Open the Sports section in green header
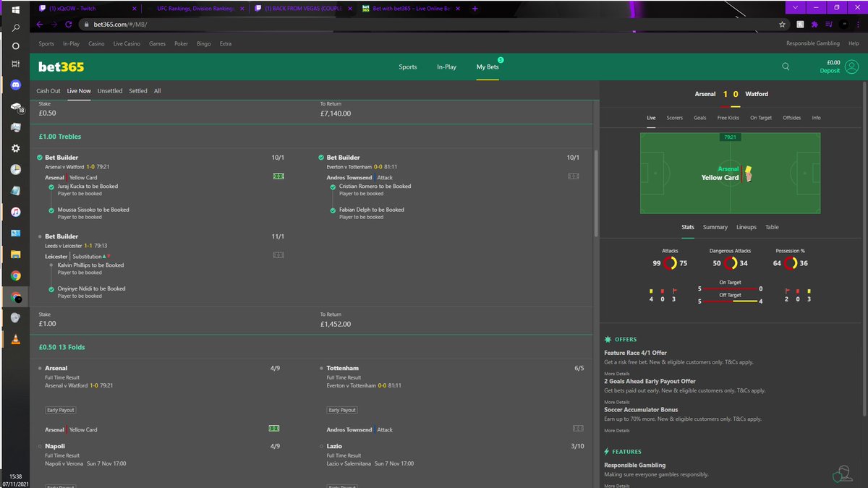 [408, 67]
